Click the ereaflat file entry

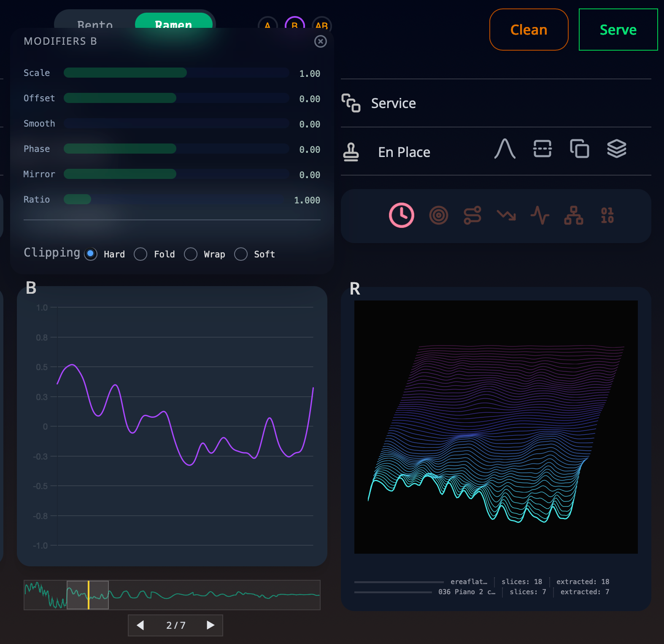pos(469,582)
